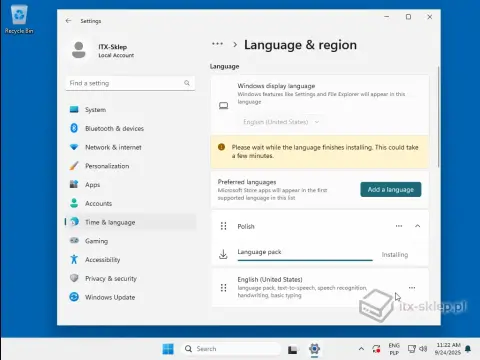480x360 pixels.
Task: Open Network & internet settings
Action: [130, 147]
